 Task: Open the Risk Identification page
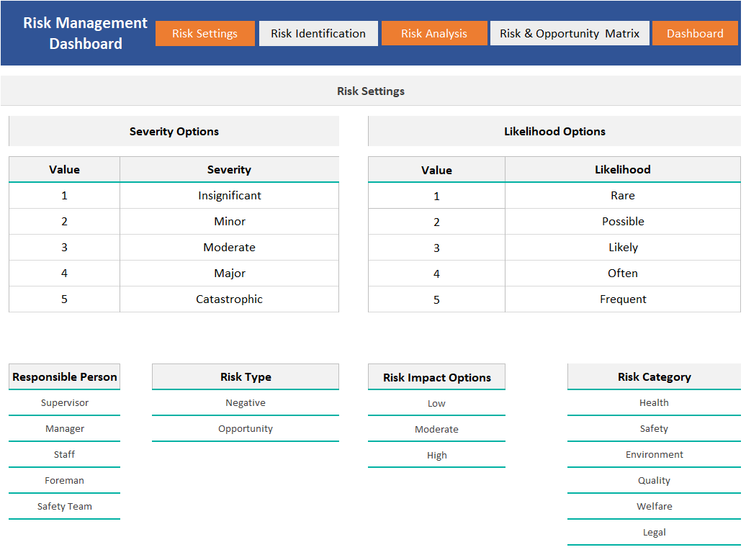[318, 33]
